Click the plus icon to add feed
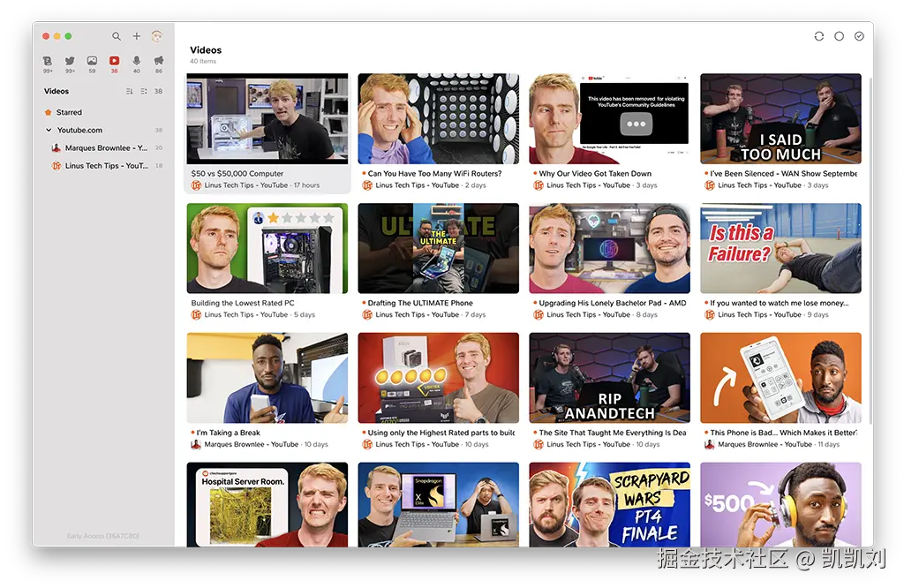This screenshot has width=904, height=588. click(137, 36)
